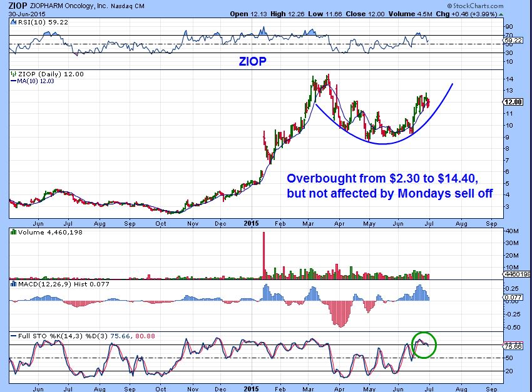532x392 pixels.
Task: Click the red 80.88 %D value
Action: click(145, 336)
